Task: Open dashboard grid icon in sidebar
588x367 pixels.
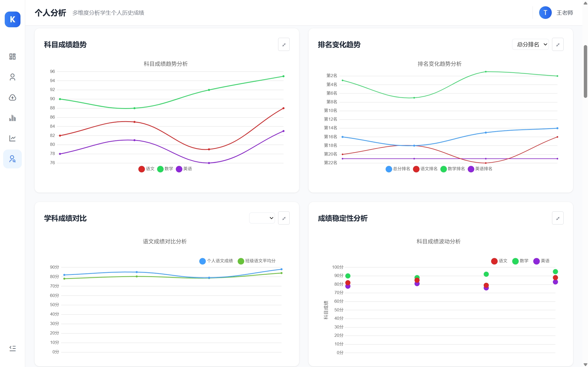Action: point(12,56)
